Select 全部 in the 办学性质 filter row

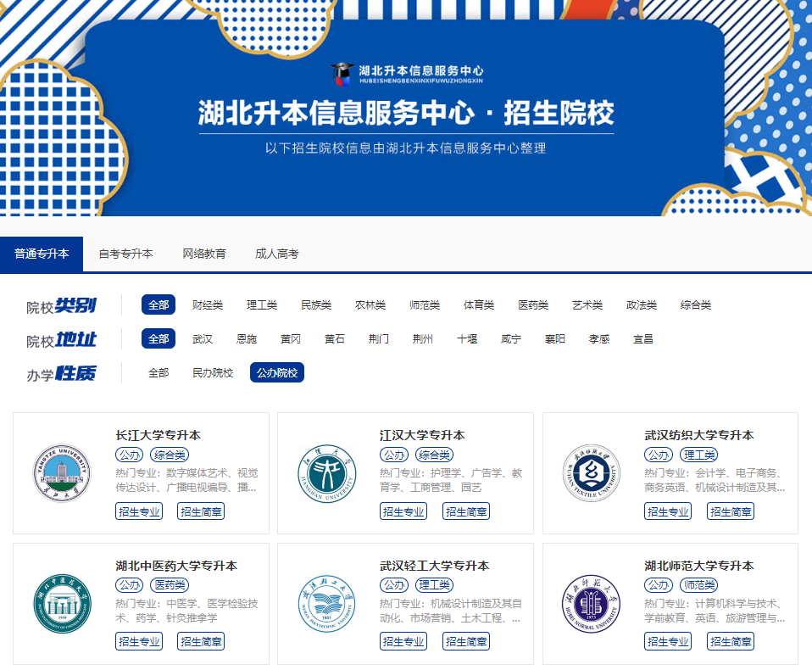(159, 372)
